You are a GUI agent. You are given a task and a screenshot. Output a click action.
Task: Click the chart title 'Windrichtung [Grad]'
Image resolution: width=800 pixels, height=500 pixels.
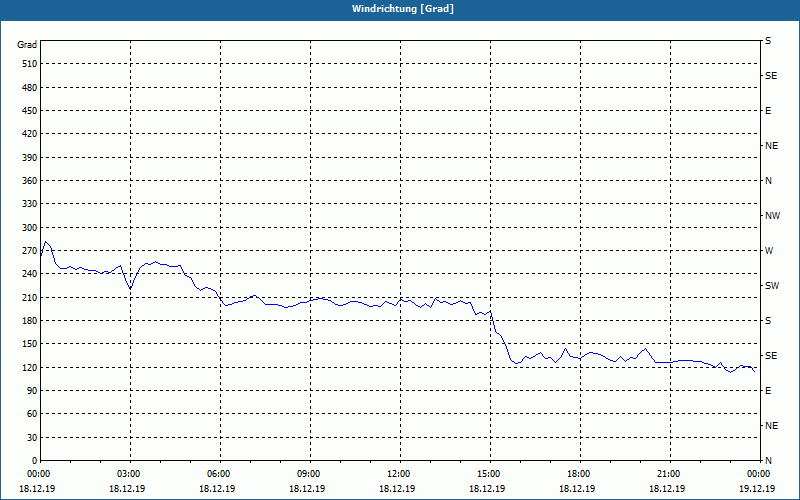point(403,9)
